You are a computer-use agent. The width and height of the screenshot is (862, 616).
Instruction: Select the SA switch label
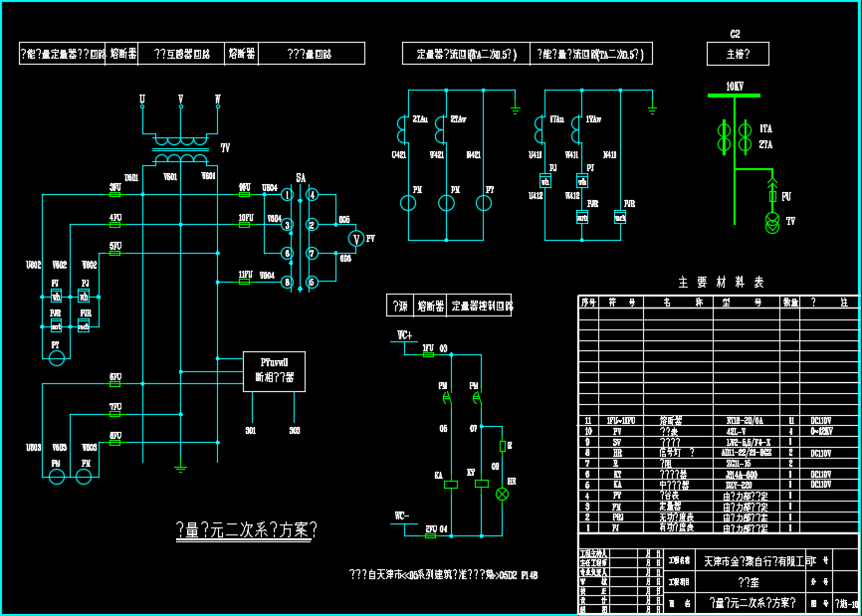pyautogui.click(x=301, y=178)
